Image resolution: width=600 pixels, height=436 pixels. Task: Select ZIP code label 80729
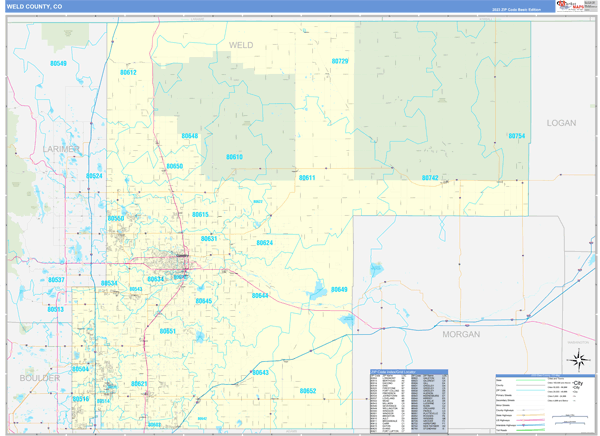[x=340, y=61]
